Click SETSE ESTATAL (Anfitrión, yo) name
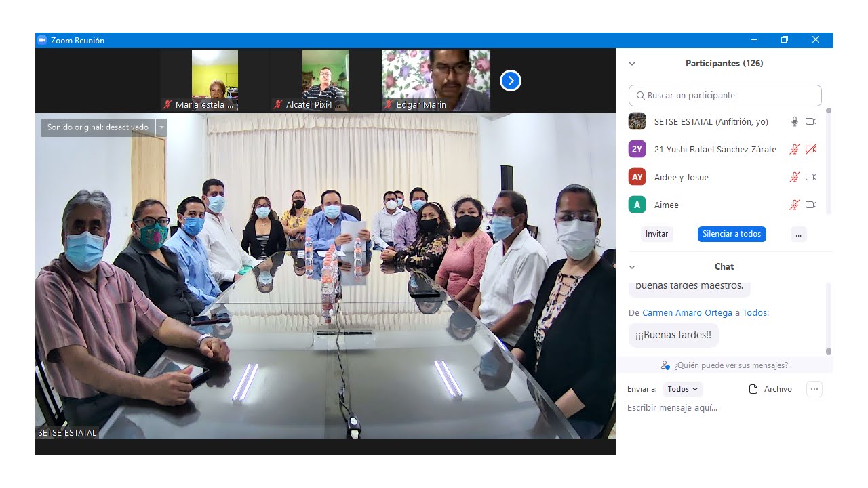 [x=711, y=121]
